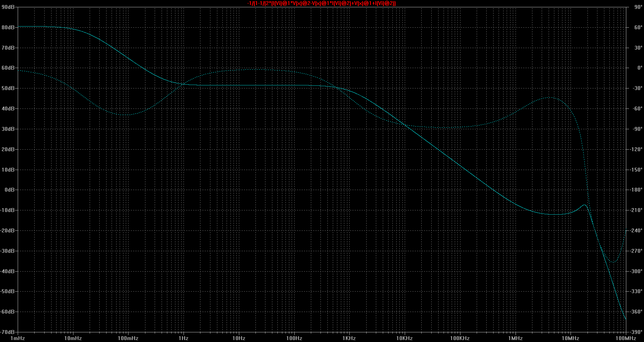Click the 1mHz frequency axis label
Viewport: 644px width, 342px height.
(x=18, y=338)
